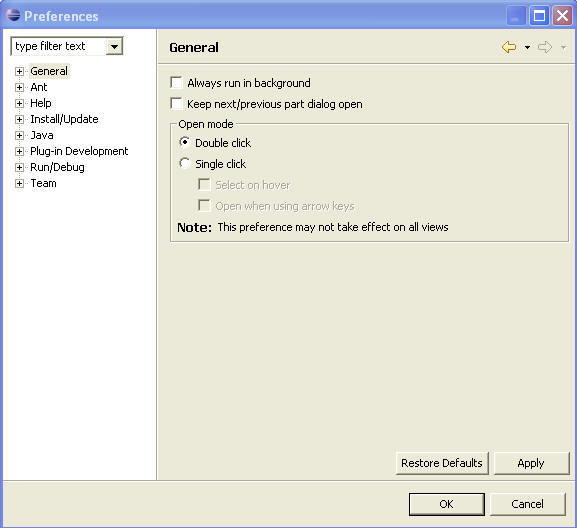Screen dimensions: 577x528
Task: Select Run/Debug in the preference tree
Action: pyautogui.click(x=57, y=167)
